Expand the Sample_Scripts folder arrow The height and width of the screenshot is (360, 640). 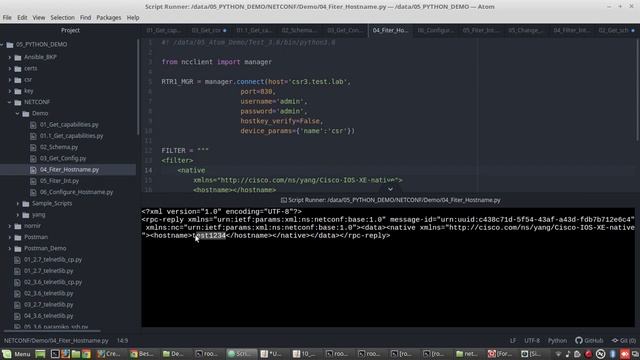[x=18, y=203]
